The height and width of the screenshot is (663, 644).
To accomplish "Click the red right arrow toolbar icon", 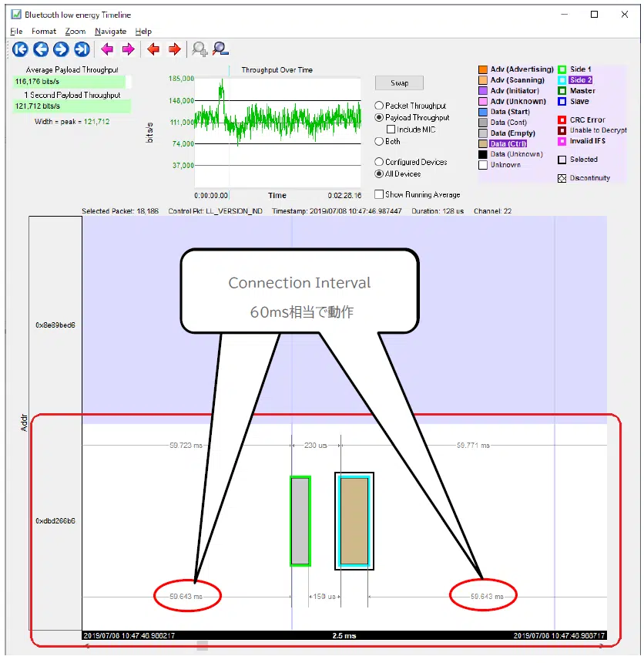I will click(x=174, y=49).
